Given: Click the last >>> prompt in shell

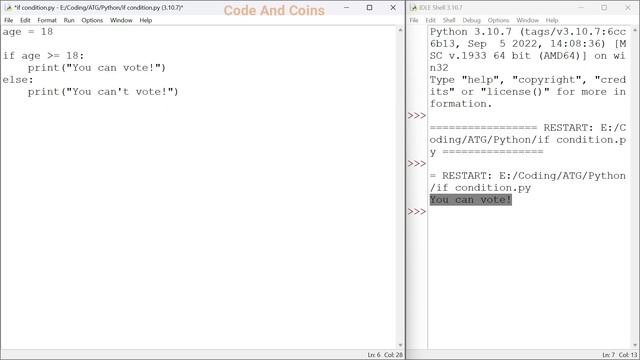Looking at the screenshot, I should 417,212.
